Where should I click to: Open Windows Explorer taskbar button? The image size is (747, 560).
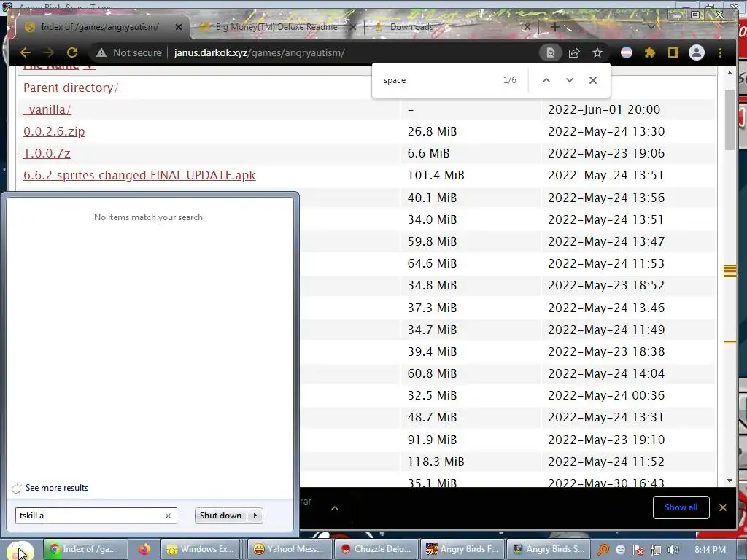tap(201, 549)
